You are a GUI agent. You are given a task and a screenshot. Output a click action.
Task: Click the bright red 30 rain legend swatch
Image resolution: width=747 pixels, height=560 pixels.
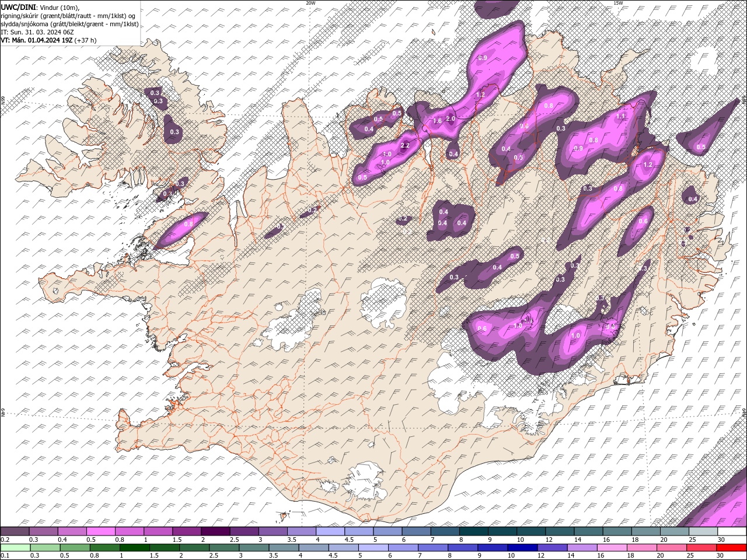pyautogui.click(x=731, y=547)
